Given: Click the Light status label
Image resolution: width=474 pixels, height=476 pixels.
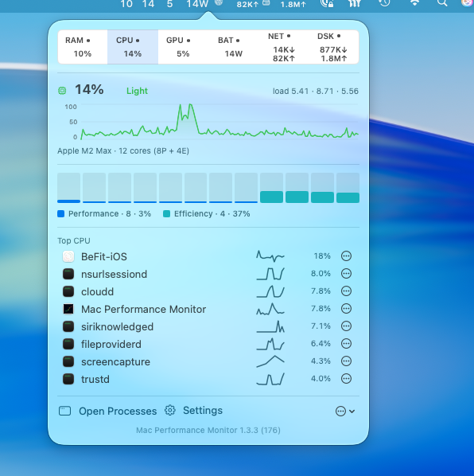Looking at the screenshot, I should (137, 91).
